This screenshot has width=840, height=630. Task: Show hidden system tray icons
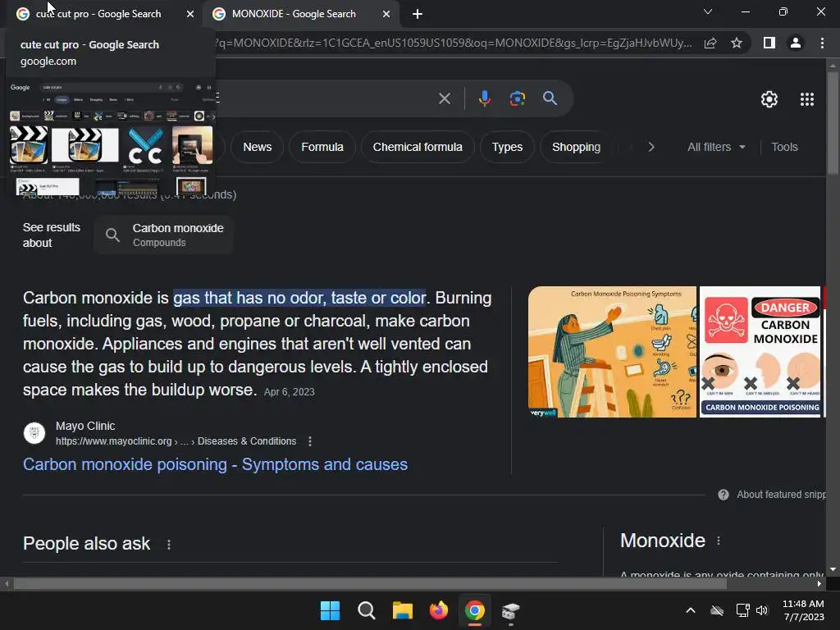click(691, 610)
